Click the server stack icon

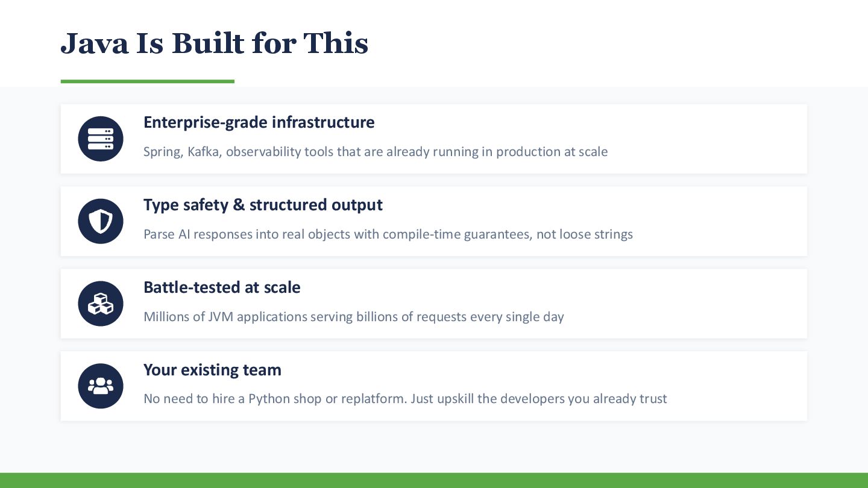[101, 139]
